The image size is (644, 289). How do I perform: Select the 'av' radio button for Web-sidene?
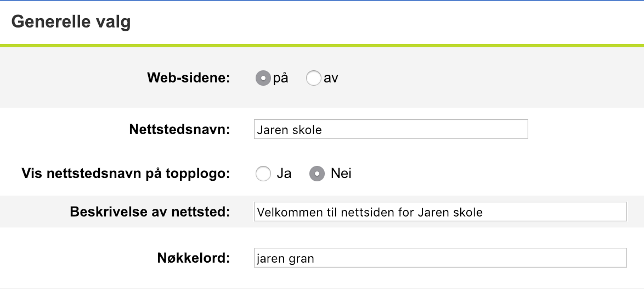pyautogui.click(x=313, y=79)
